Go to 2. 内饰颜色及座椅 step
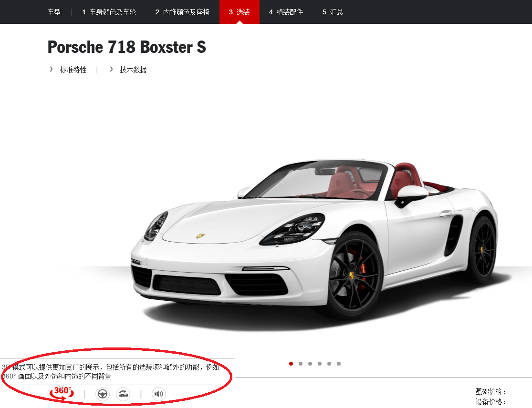This screenshot has height=408, width=532. point(182,12)
